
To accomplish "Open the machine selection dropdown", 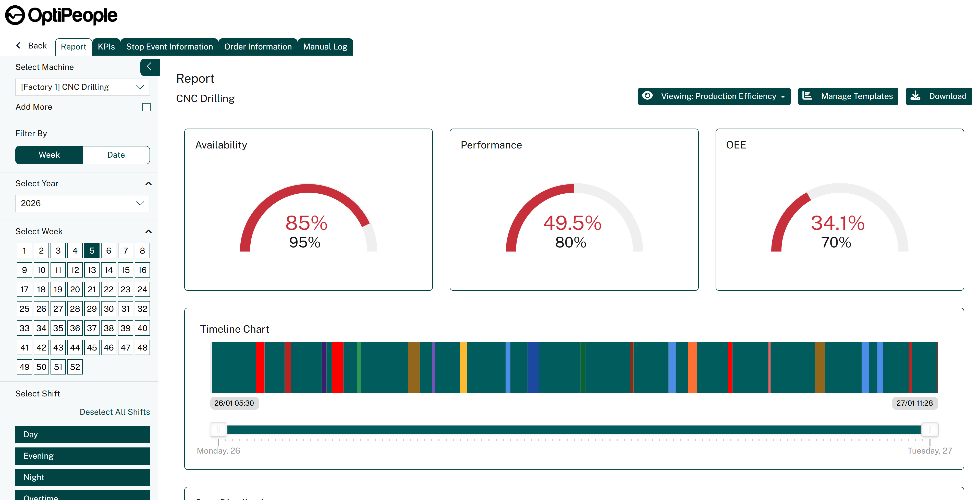I will pyautogui.click(x=82, y=87).
